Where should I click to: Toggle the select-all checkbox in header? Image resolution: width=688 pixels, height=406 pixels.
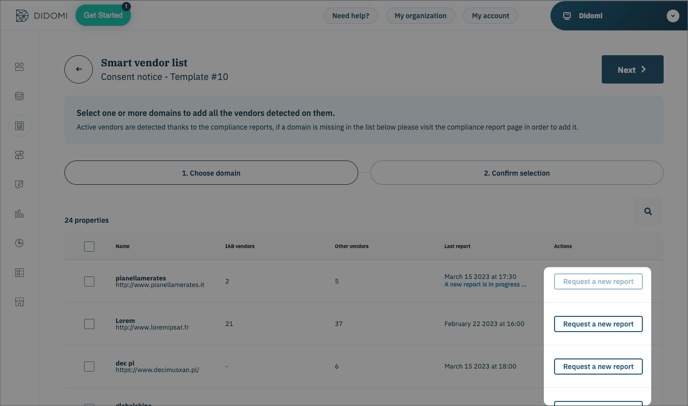tap(90, 246)
